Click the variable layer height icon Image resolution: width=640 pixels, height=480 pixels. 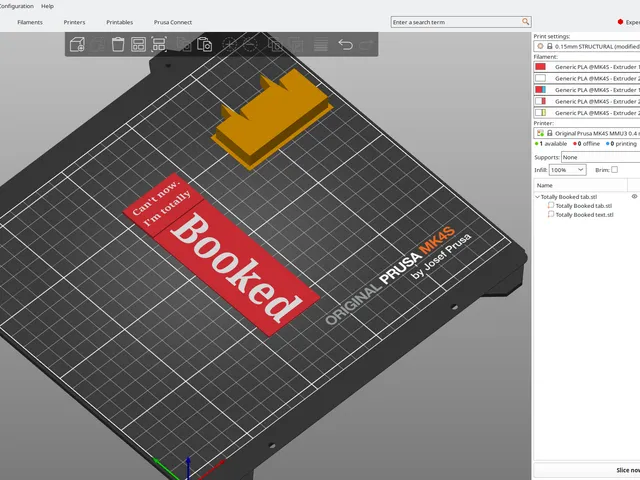[320, 44]
